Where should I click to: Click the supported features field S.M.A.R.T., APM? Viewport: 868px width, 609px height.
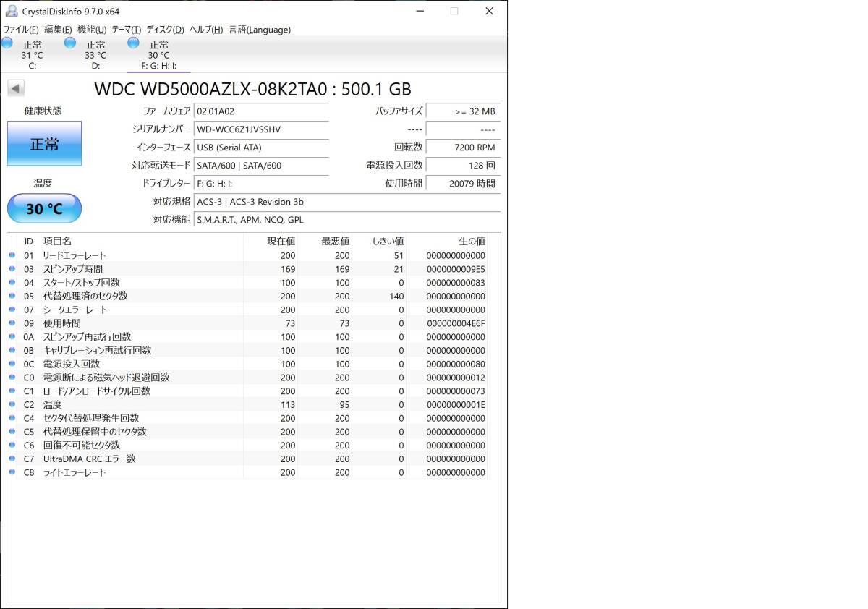click(x=347, y=220)
